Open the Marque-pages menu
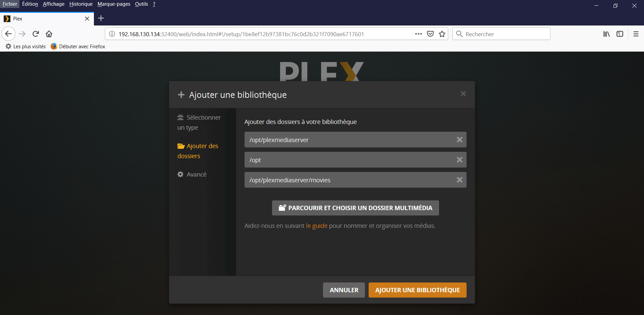This screenshot has height=315, width=644. pos(113,4)
